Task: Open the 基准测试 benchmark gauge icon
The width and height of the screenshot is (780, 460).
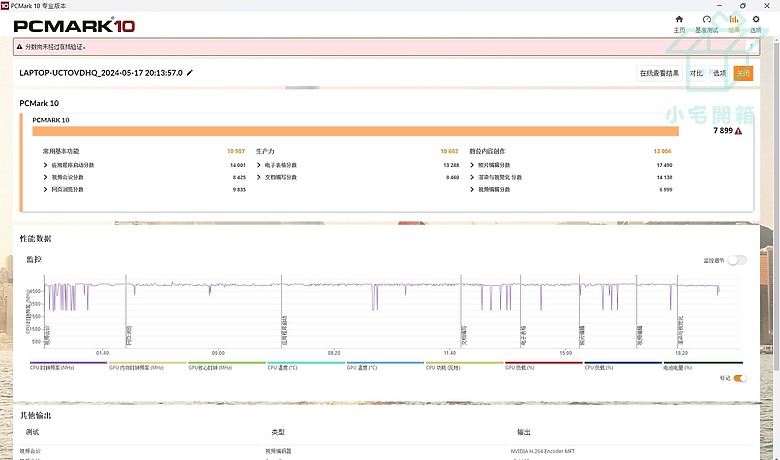Action: (x=706, y=19)
